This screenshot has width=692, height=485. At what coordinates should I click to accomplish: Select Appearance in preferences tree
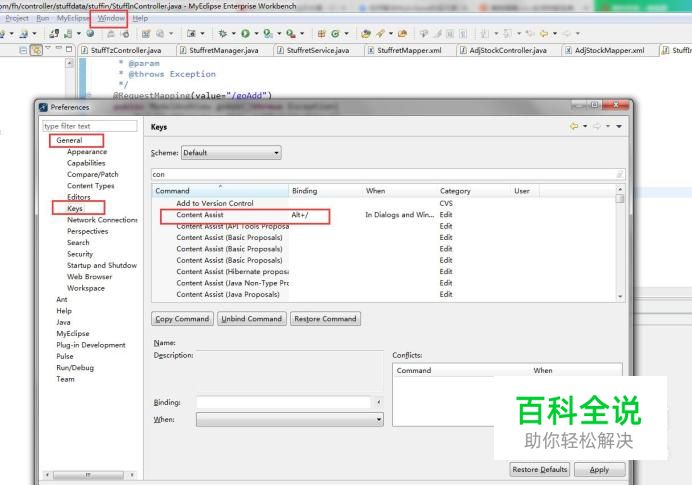pyautogui.click(x=87, y=152)
